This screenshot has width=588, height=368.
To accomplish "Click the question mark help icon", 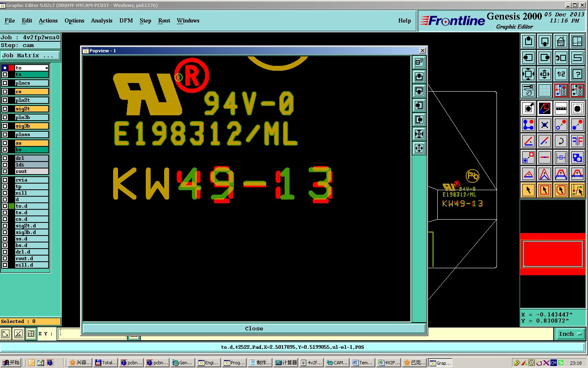I will [x=577, y=74].
